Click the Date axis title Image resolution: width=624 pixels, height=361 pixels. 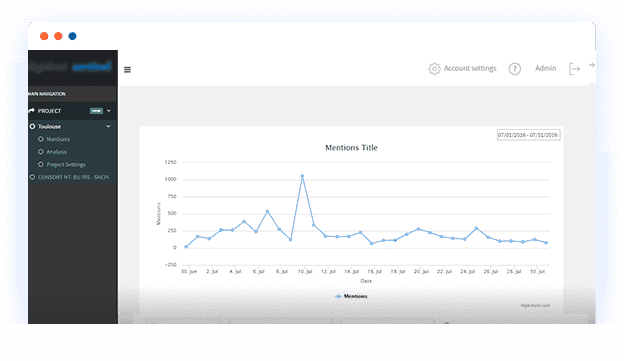366,281
